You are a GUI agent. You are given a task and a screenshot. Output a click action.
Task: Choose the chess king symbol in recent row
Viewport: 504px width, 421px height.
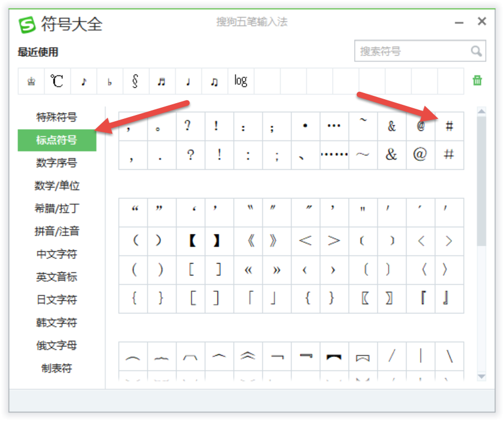tap(31, 81)
